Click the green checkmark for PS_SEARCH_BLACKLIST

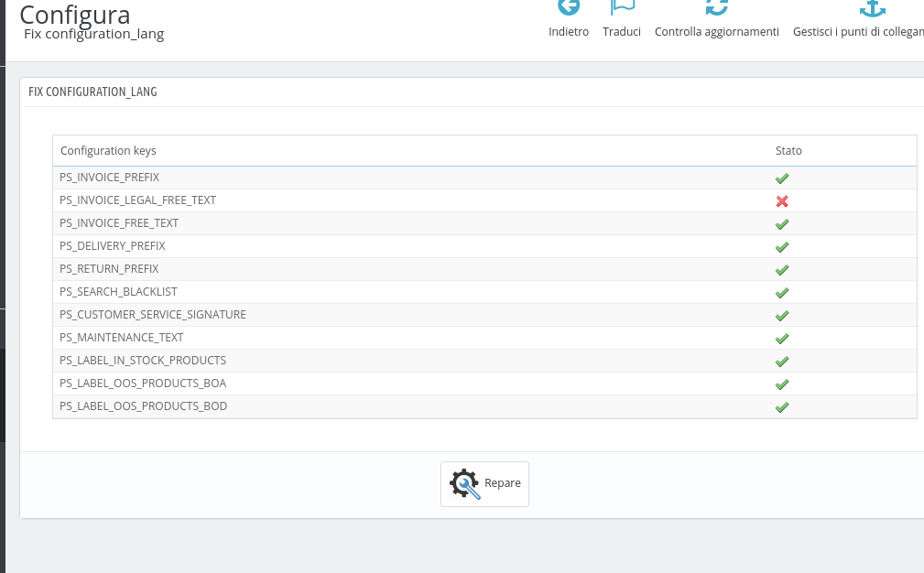[782, 293]
